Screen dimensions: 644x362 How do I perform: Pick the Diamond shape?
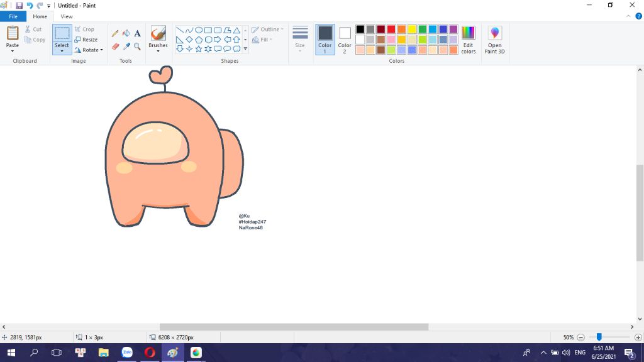pos(189,40)
